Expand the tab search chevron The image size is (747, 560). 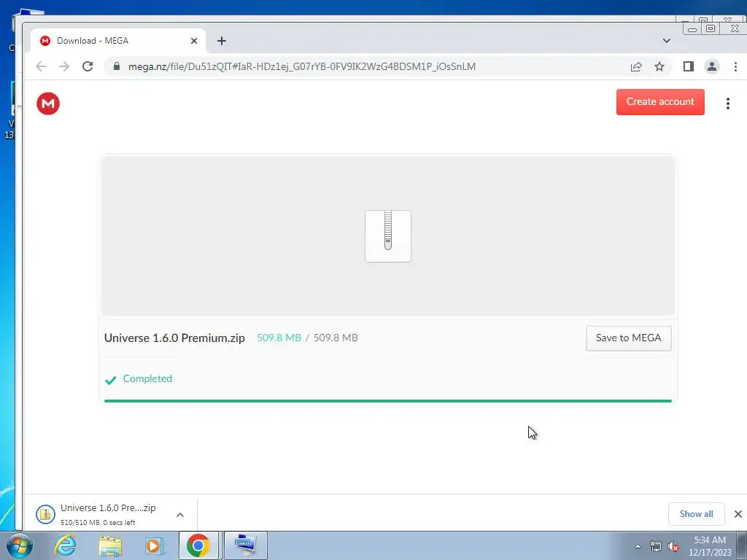667,41
